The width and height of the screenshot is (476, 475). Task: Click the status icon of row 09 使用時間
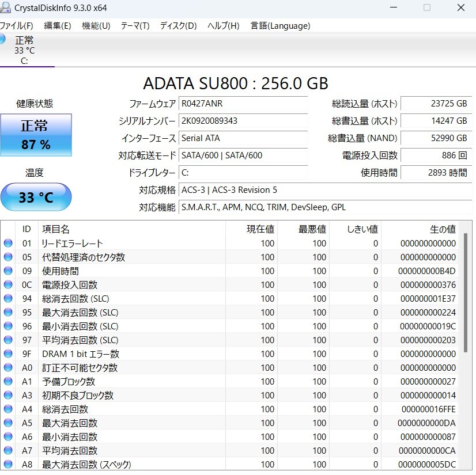point(8,271)
